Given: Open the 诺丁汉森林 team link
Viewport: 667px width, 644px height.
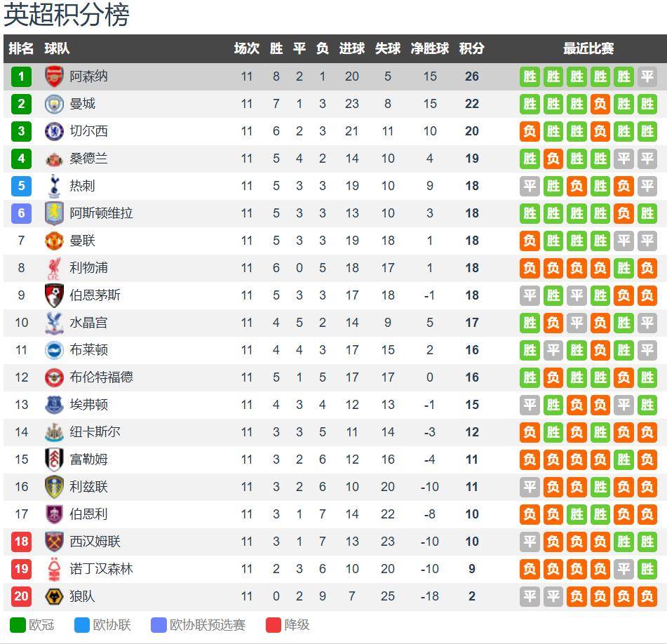Looking at the screenshot, I should [x=101, y=569].
